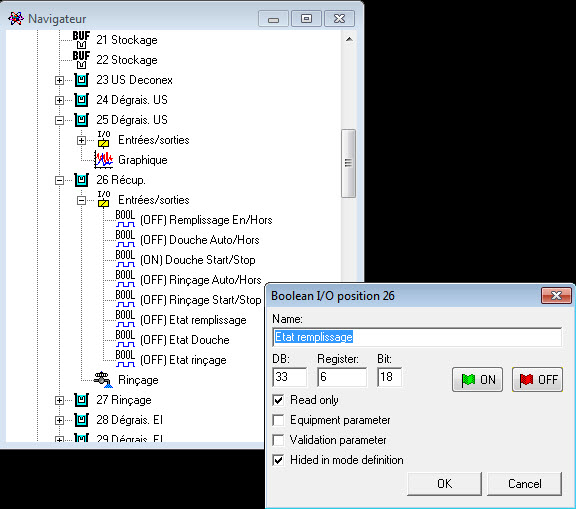The width and height of the screenshot is (576, 509).
Task: Select the (ON) Douche Start/Stop label
Action: [x=198, y=260]
